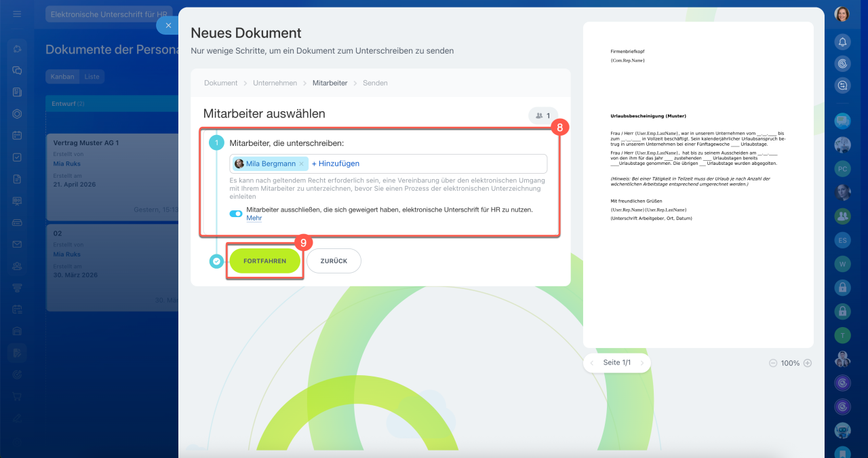This screenshot has height=458, width=868.
Task: Open the Mehr link under toggle
Action: pyautogui.click(x=254, y=218)
